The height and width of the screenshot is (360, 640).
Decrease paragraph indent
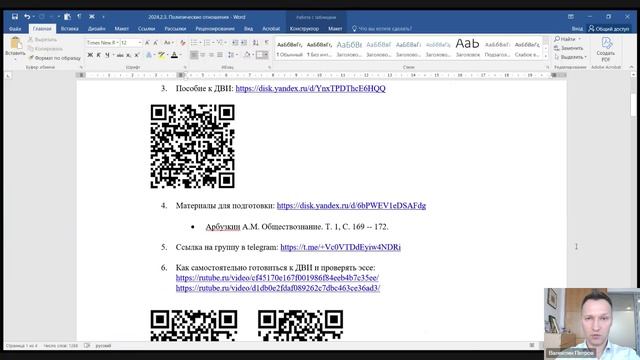(235, 42)
